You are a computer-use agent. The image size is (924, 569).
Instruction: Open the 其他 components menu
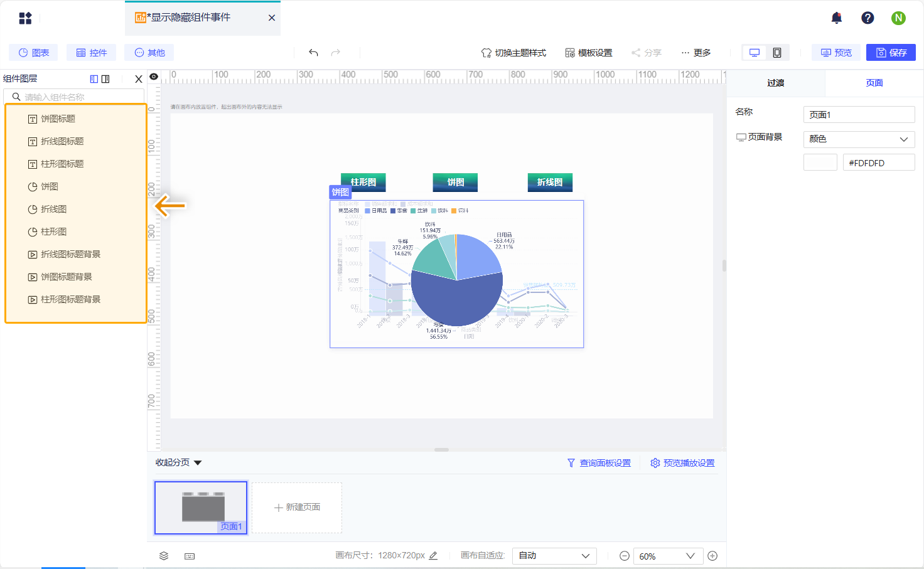coord(149,53)
